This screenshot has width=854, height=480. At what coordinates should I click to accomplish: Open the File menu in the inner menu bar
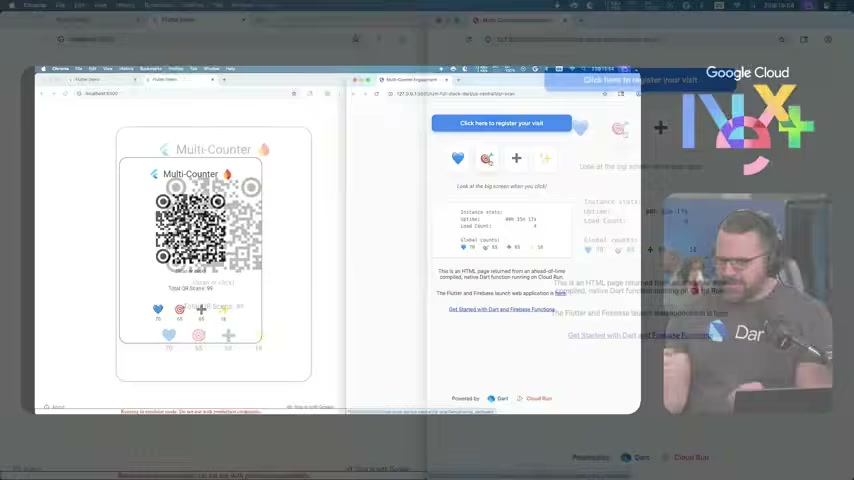78,69
